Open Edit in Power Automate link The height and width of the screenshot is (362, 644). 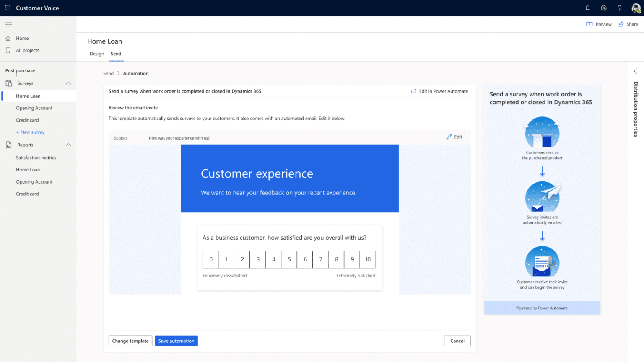tap(439, 91)
